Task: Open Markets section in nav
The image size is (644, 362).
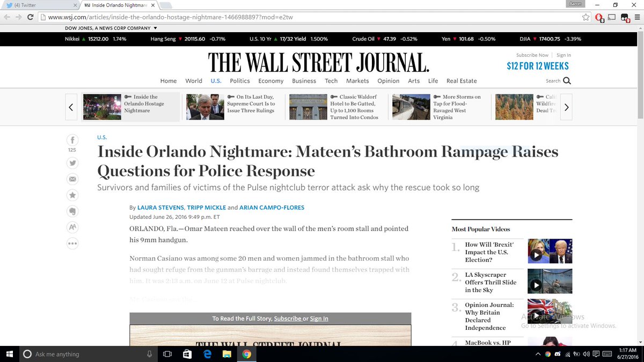Action: coord(357,81)
